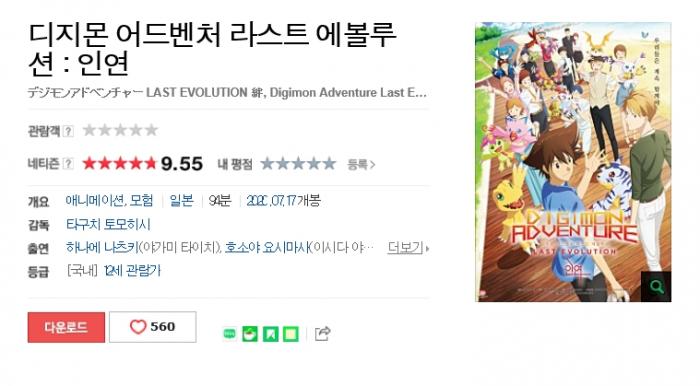Screen dimensions: 700x386
Task: Set the 내 평점 star rating
Action: click(x=298, y=164)
